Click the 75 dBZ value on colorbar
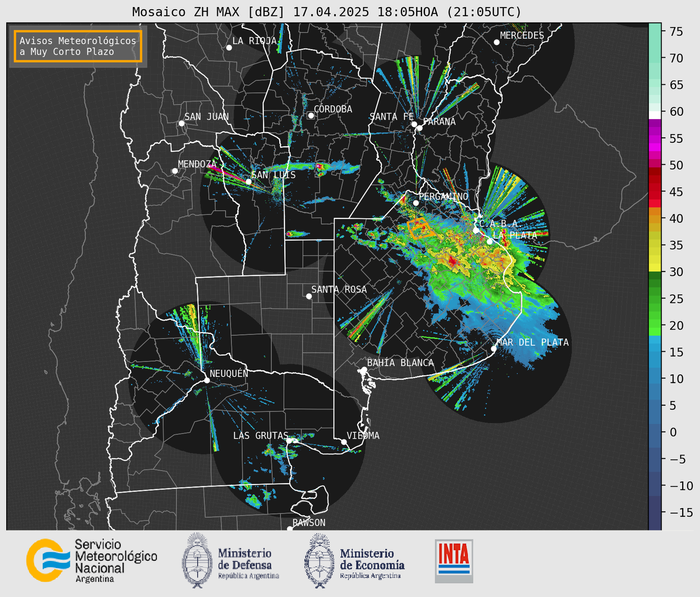700x597 pixels. [x=676, y=32]
